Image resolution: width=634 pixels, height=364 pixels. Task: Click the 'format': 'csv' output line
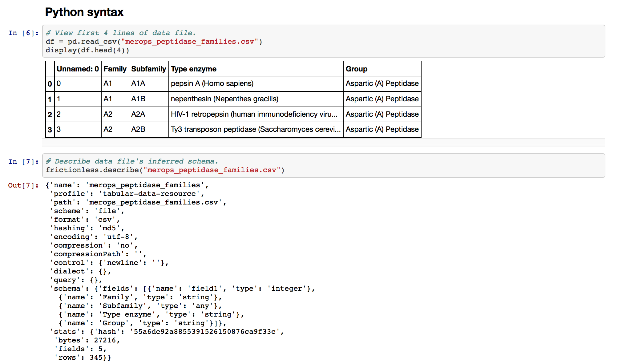[85, 220]
